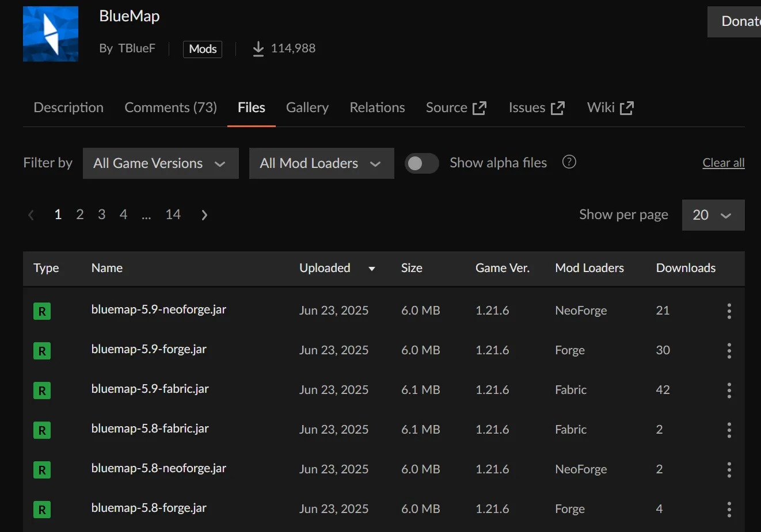The width and height of the screenshot is (761, 532).
Task: Open bluemap-5.9-fabric.jar file link
Action: pos(150,389)
